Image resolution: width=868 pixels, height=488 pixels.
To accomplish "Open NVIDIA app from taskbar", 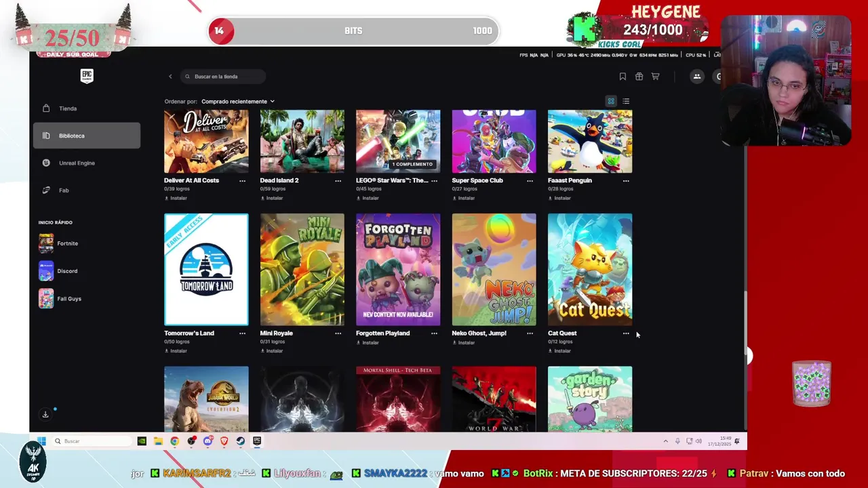I will click(x=142, y=441).
